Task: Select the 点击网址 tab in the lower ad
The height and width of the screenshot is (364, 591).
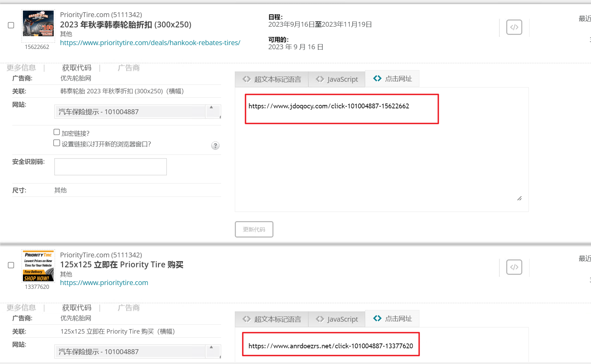Action: (x=392, y=319)
